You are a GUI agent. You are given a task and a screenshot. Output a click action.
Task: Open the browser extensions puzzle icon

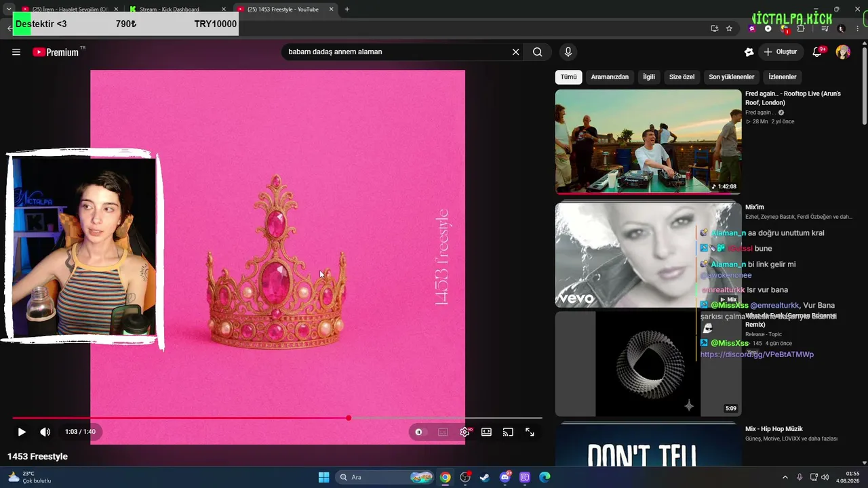pyautogui.click(x=801, y=28)
